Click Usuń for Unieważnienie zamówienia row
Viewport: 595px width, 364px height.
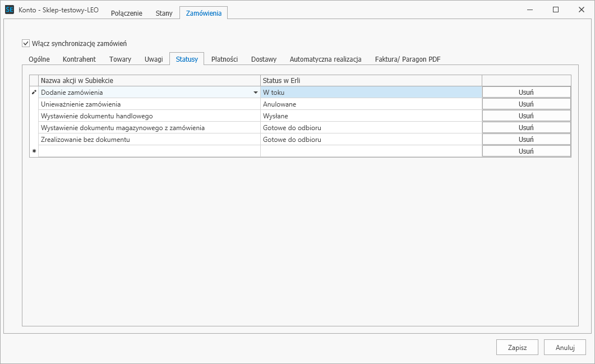click(527, 104)
